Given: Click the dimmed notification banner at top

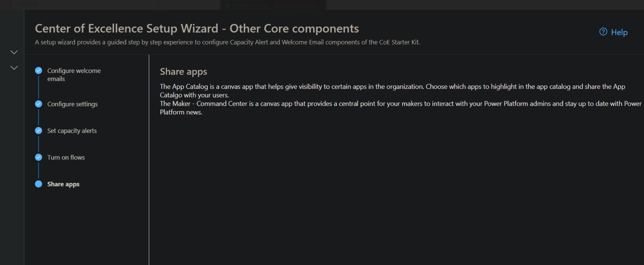Looking at the screenshot, I should coord(272,5).
